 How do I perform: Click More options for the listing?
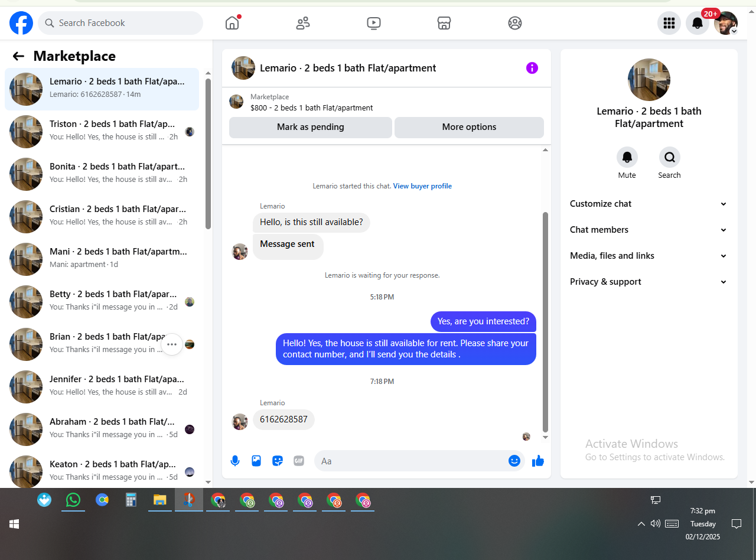pos(469,127)
